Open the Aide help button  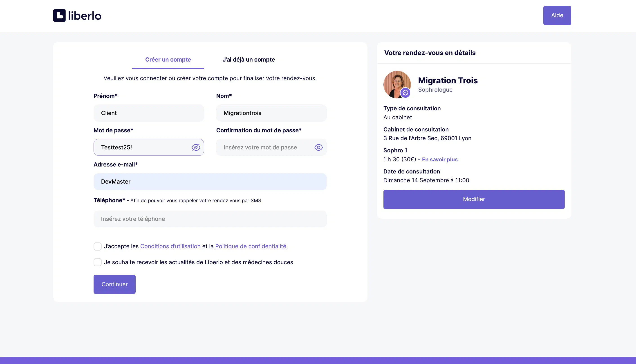coord(557,16)
